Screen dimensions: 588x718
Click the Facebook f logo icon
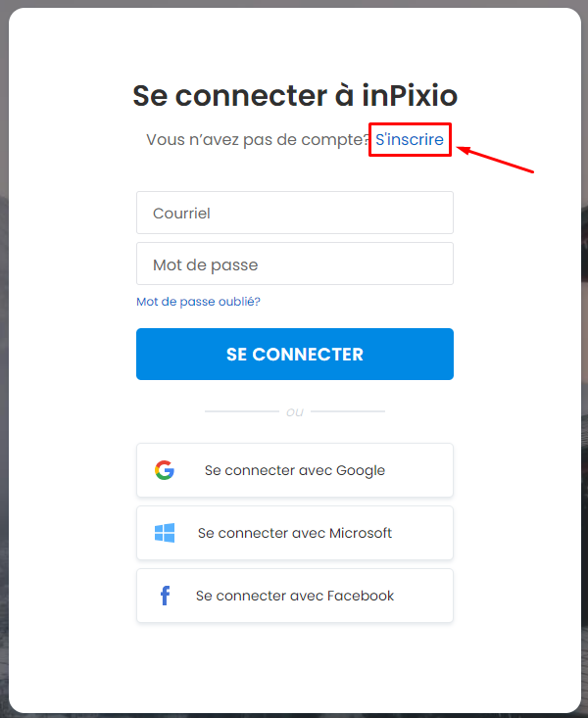[165, 596]
